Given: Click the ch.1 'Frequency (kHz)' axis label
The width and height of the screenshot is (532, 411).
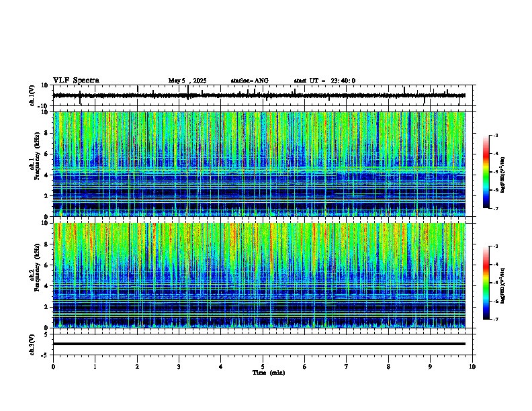Looking at the screenshot, I should pos(37,154).
